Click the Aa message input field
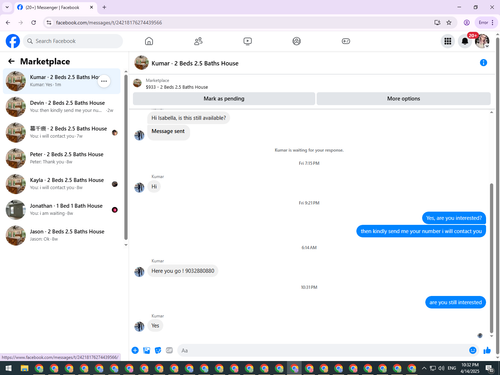Image resolution: width=500 pixels, height=375 pixels. point(323,350)
